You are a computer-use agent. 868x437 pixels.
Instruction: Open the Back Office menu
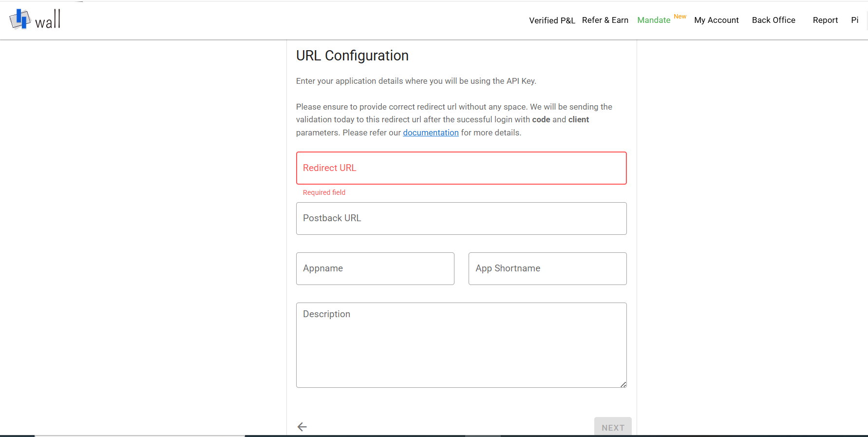tap(774, 20)
